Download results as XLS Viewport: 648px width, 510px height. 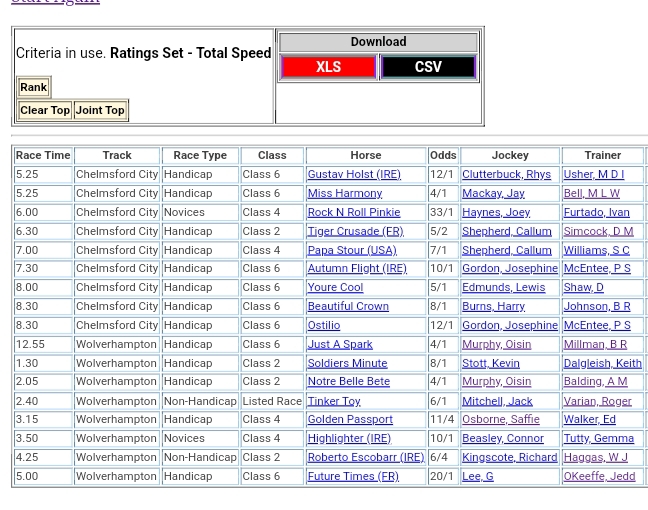pyautogui.click(x=328, y=67)
